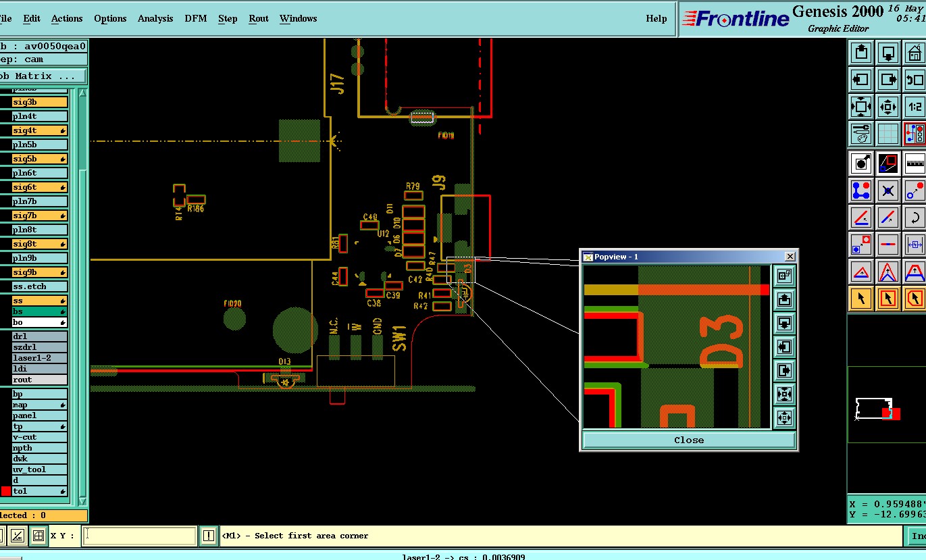Click the Close button in Popview
The height and width of the screenshot is (560, 926).
pyautogui.click(x=689, y=440)
